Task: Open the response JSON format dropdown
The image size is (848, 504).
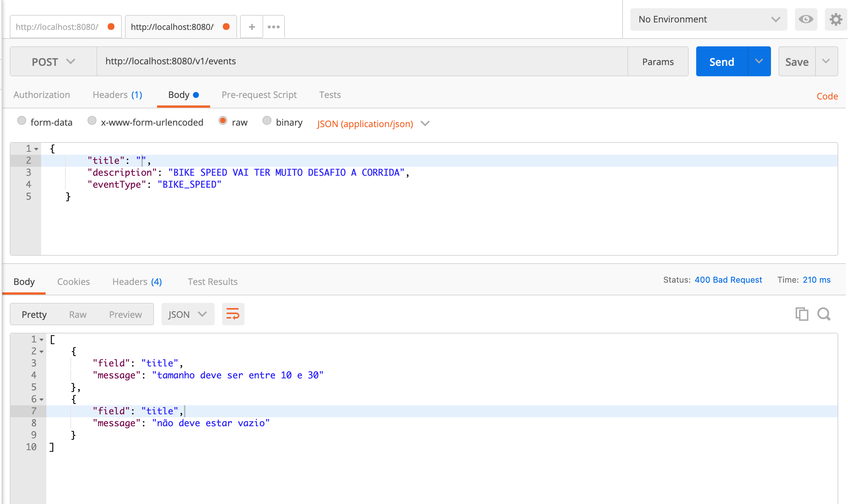Action: click(x=188, y=314)
